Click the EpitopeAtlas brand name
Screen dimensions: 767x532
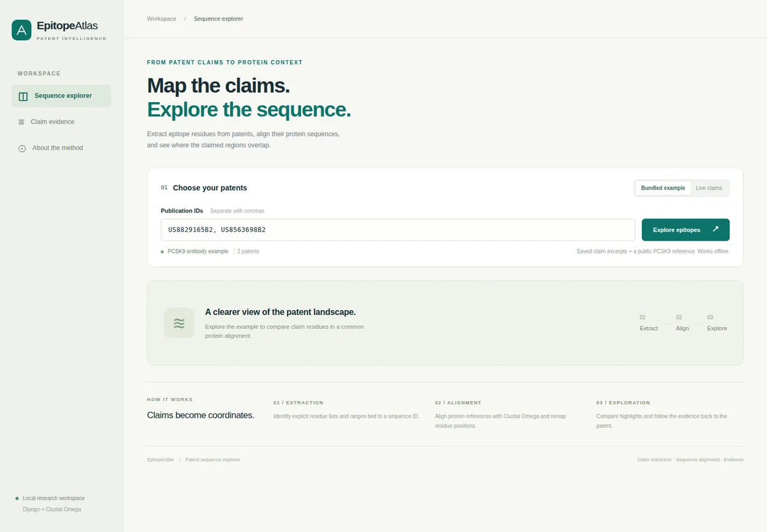tap(67, 26)
